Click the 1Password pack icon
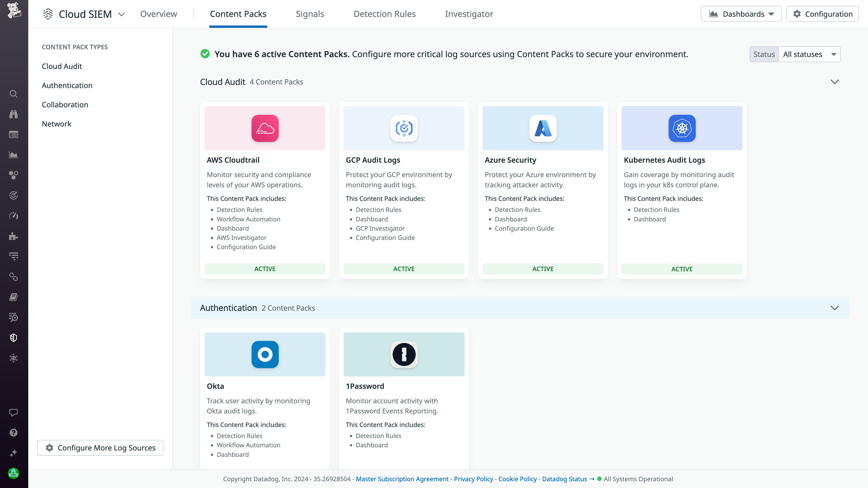Screen dimensions: 868x488 (x=404, y=354)
